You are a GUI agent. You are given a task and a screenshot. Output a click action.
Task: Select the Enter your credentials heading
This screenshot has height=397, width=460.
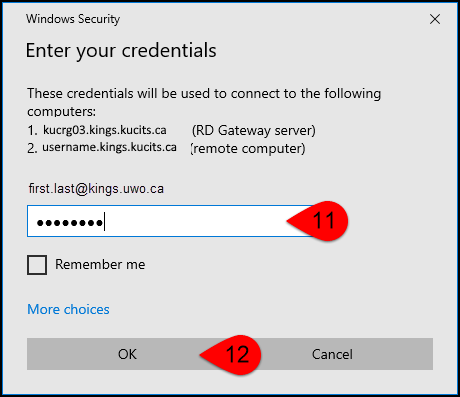pyautogui.click(x=121, y=51)
